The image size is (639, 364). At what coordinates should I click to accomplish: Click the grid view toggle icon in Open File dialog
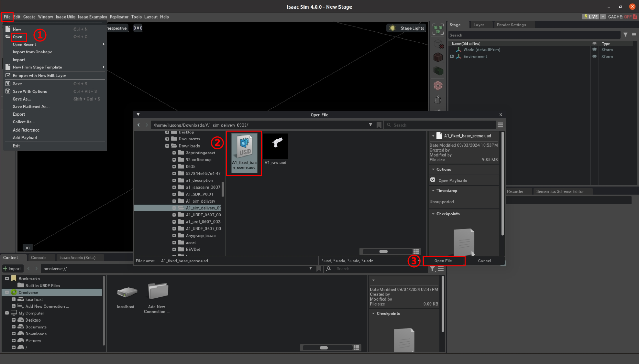click(x=416, y=252)
